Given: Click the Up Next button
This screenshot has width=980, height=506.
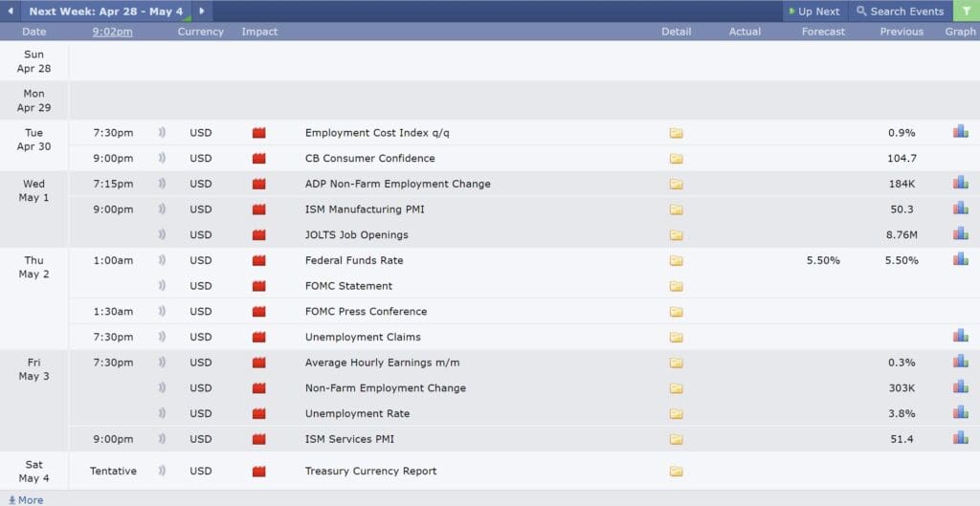Looking at the screenshot, I should pos(815,11).
